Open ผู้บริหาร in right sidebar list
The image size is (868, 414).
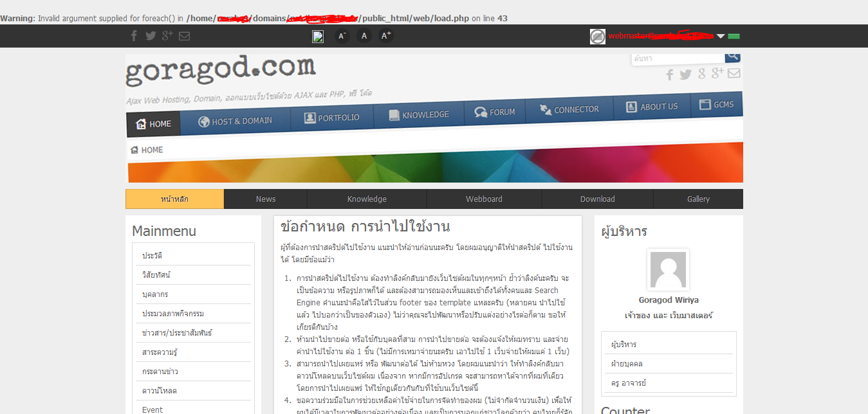pyautogui.click(x=669, y=345)
